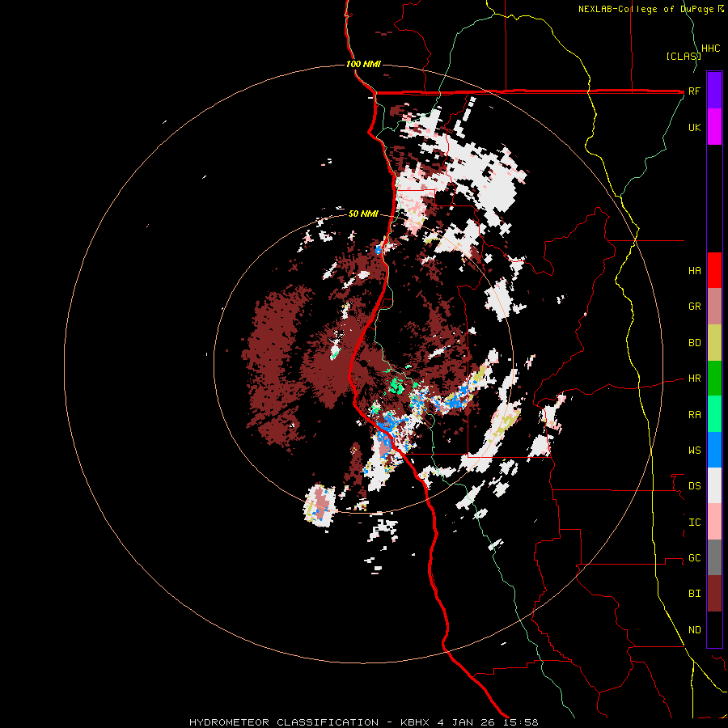Click the '4 JAN 26' date text
This screenshot has height=728, width=728.
[x=467, y=722]
